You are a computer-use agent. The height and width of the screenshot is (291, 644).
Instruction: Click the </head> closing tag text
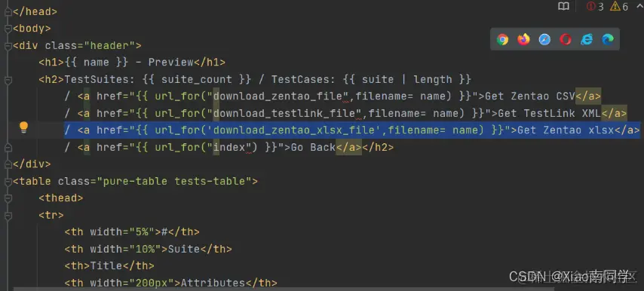click(x=35, y=12)
